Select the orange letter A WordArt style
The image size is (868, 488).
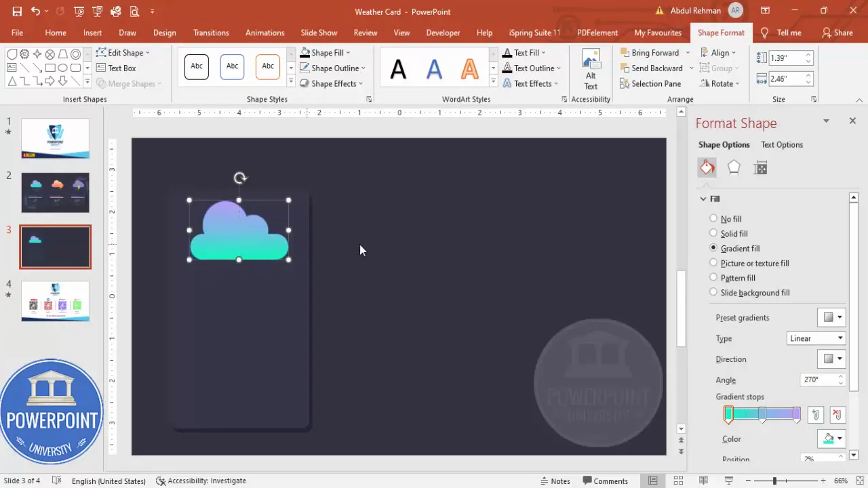pos(469,68)
